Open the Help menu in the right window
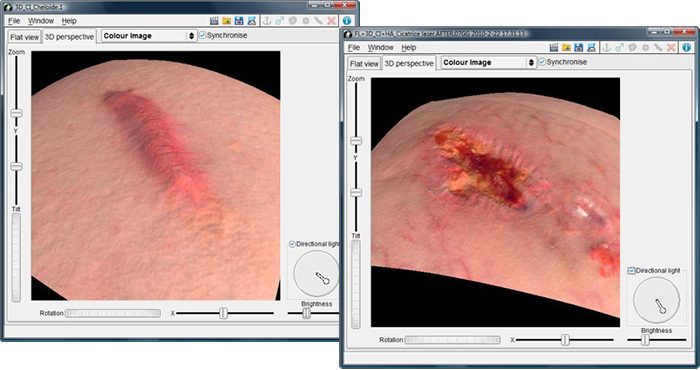Screen dimensions: 700x370 [408, 47]
